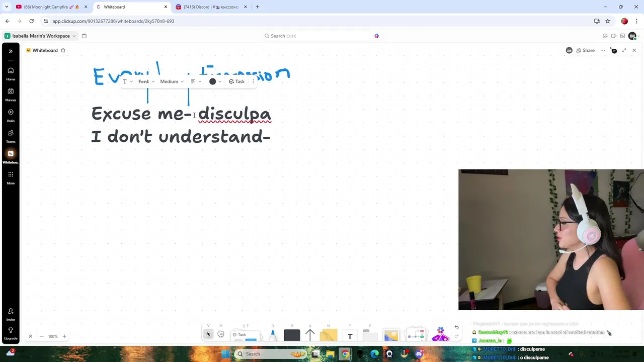
Task: Select the Whiteboard browser tab
Action: tap(132, 7)
